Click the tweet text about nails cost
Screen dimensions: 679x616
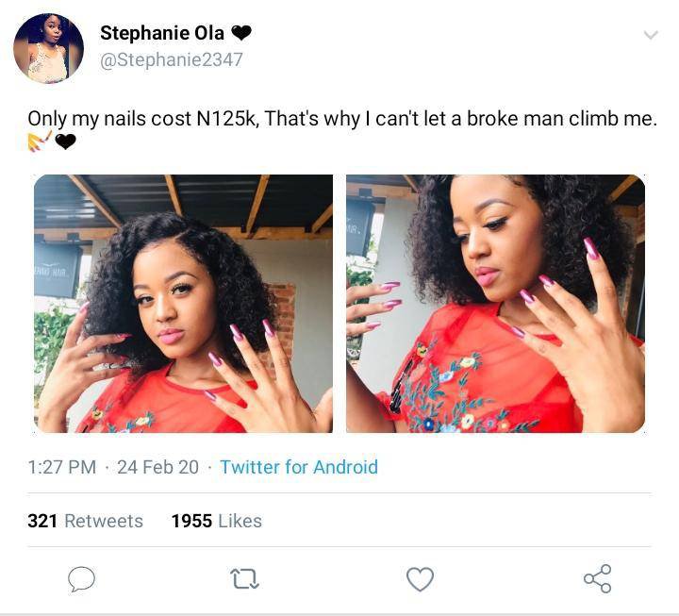pyautogui.click(x=342, y=119)
